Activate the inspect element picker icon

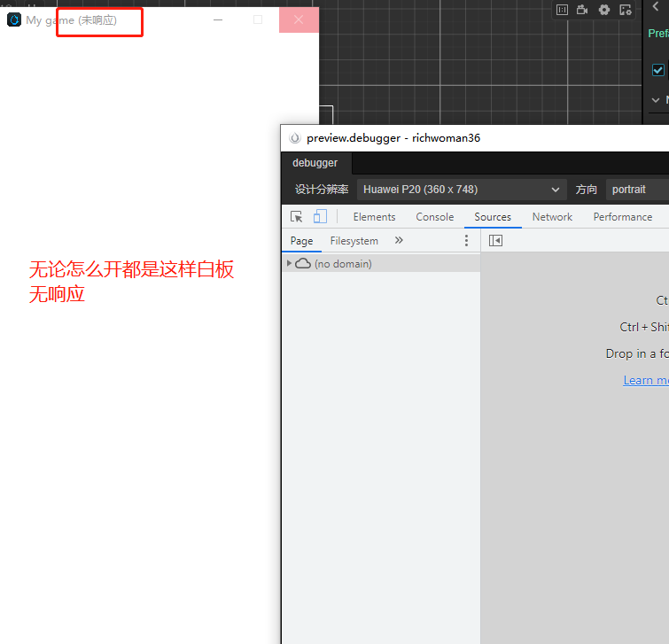pos(296,217)
